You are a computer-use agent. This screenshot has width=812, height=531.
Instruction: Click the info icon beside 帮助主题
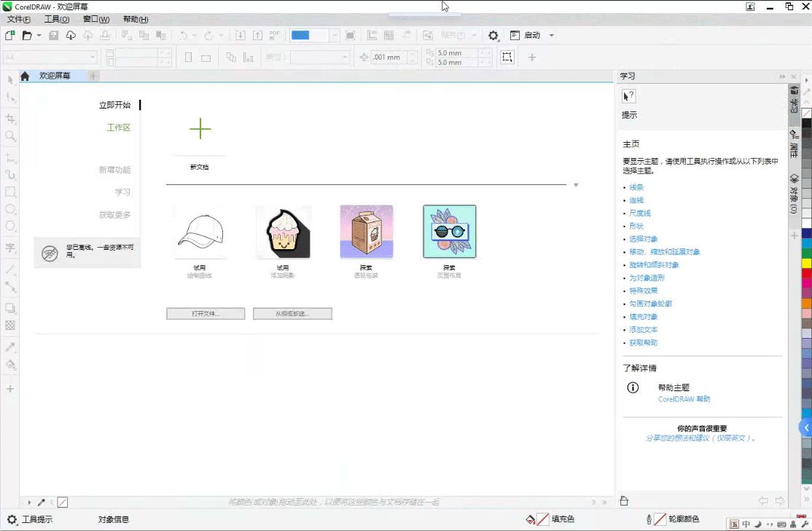click(x=633, y=388)
